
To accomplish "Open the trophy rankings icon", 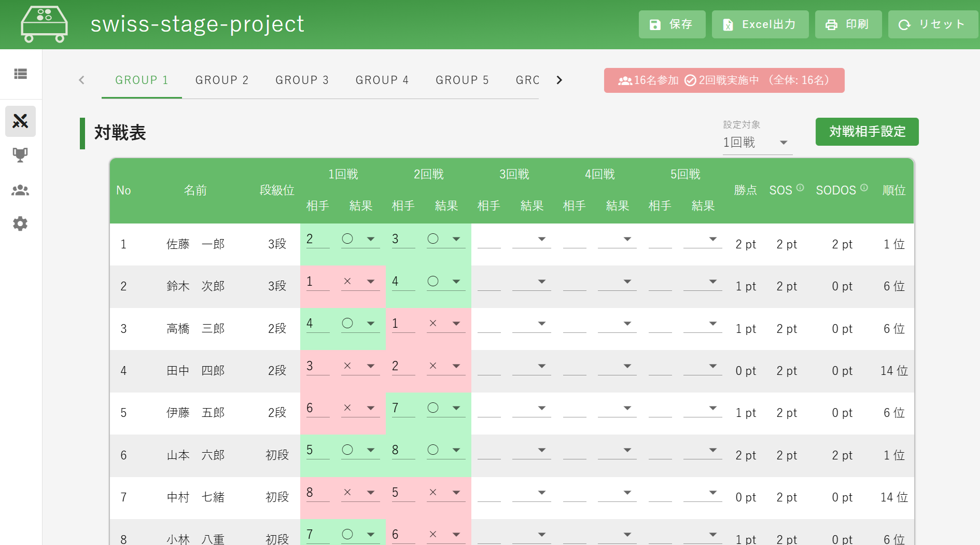I will point(20,155).
